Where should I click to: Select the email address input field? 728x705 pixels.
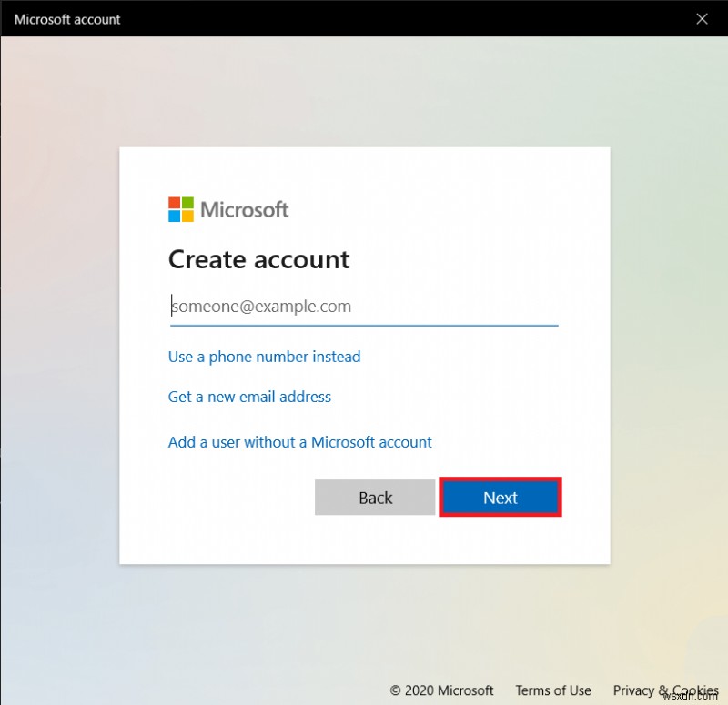tap(363, 307)
